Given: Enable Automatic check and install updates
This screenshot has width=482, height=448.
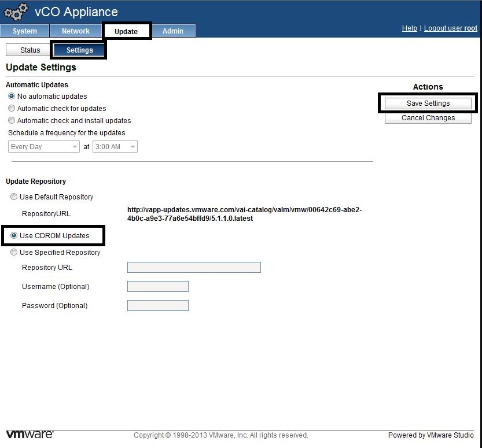Looking at the screenshot, I should (12, 121).
